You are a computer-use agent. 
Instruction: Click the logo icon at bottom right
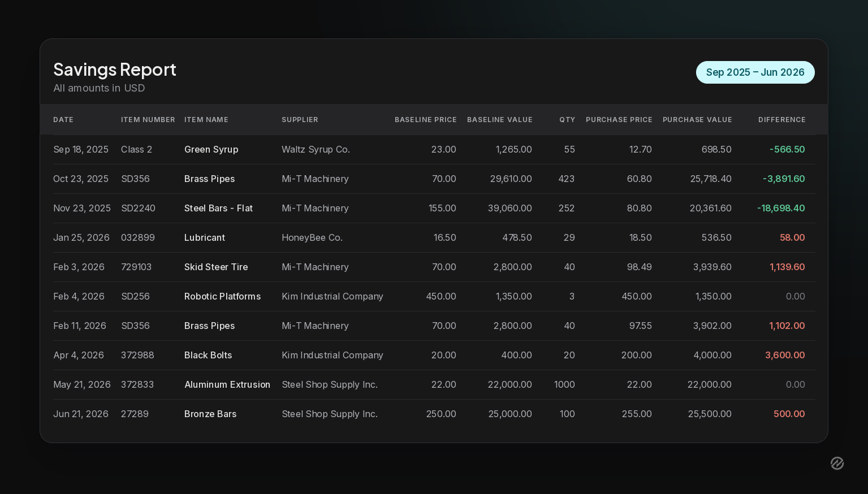tap(837, 463)
